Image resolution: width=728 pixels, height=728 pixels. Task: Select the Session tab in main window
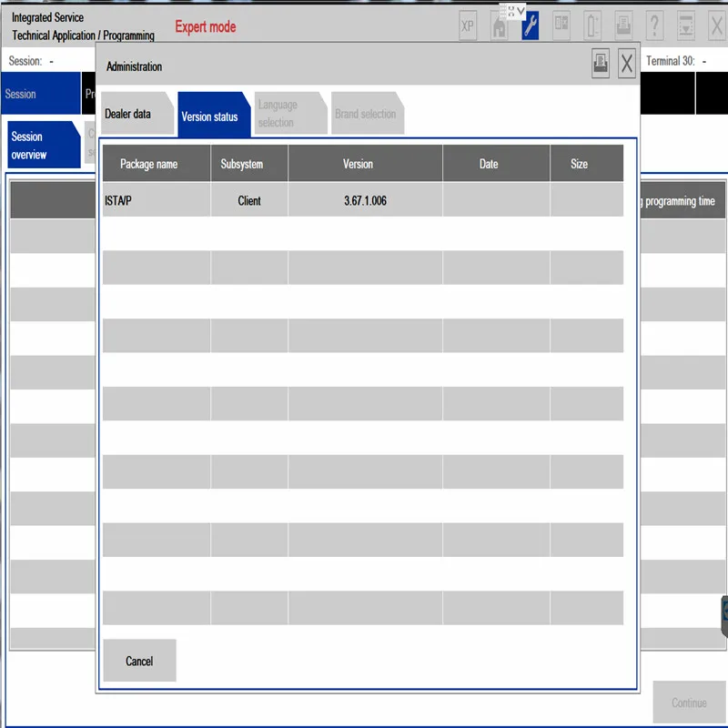(x=41, y=94)
